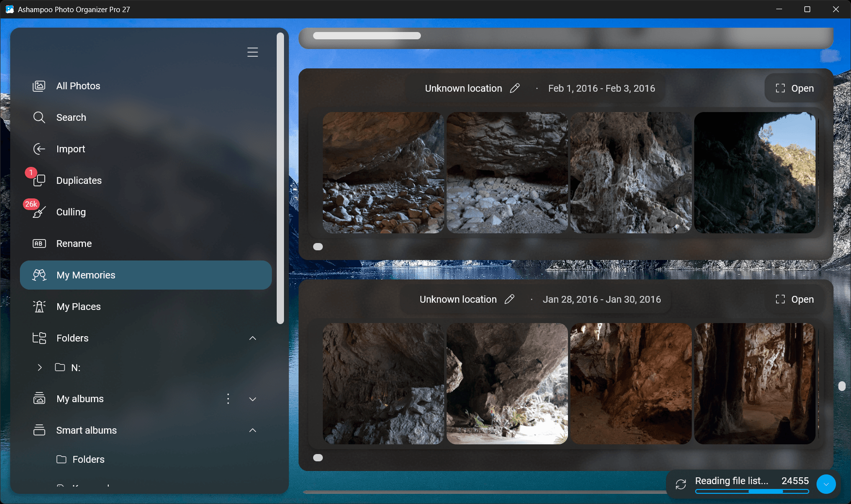The image size is (851, 504).
Task: Click the My Places lighthouse icon
Action: 39,307
